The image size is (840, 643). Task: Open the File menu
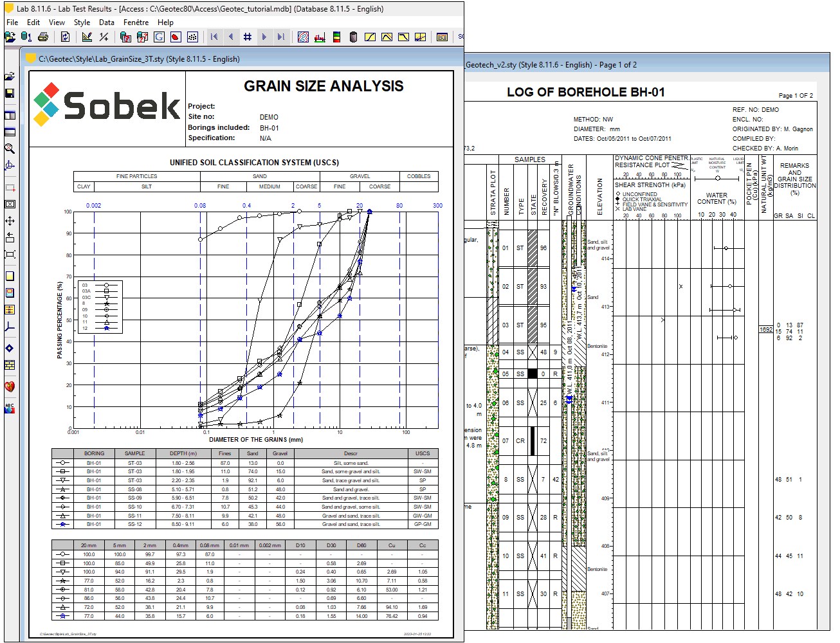(12, 22)
